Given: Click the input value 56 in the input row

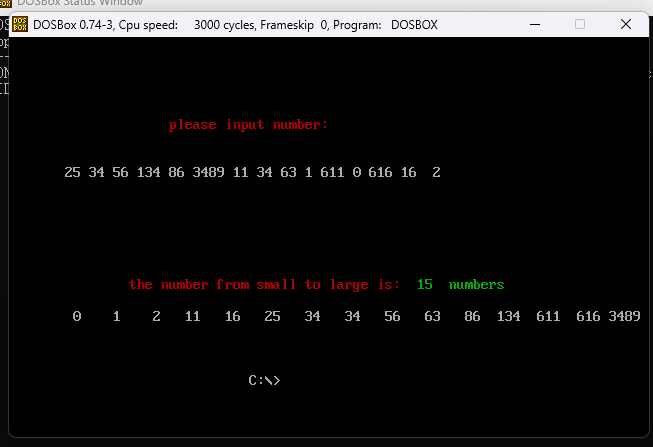Looking at the screenshot, I should 120,172.
